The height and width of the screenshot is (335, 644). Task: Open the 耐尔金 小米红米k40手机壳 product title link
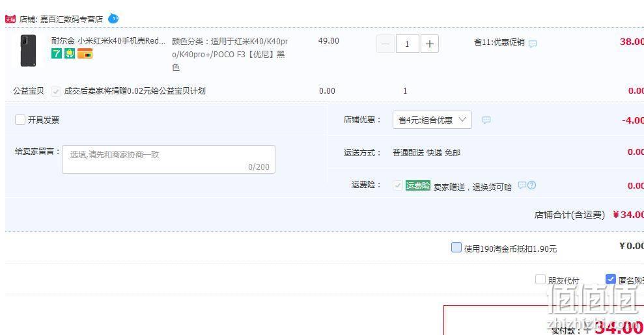[x=108, y=40]
